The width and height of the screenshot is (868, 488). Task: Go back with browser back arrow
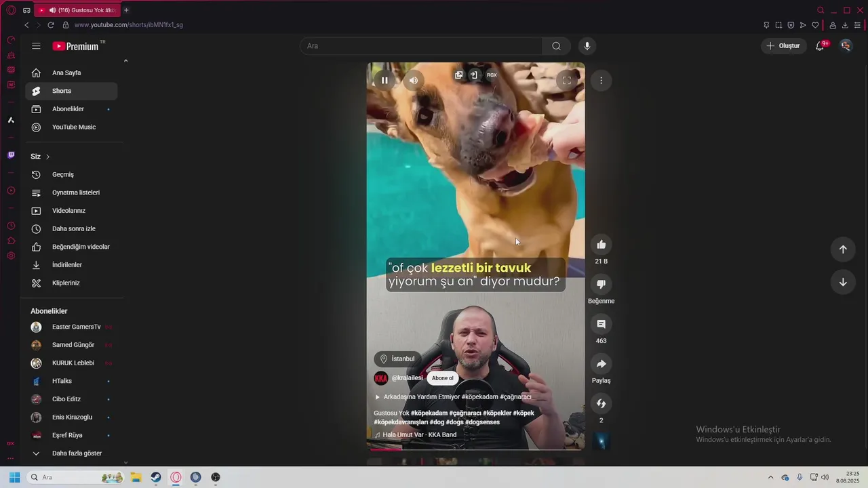click(26, 25)
